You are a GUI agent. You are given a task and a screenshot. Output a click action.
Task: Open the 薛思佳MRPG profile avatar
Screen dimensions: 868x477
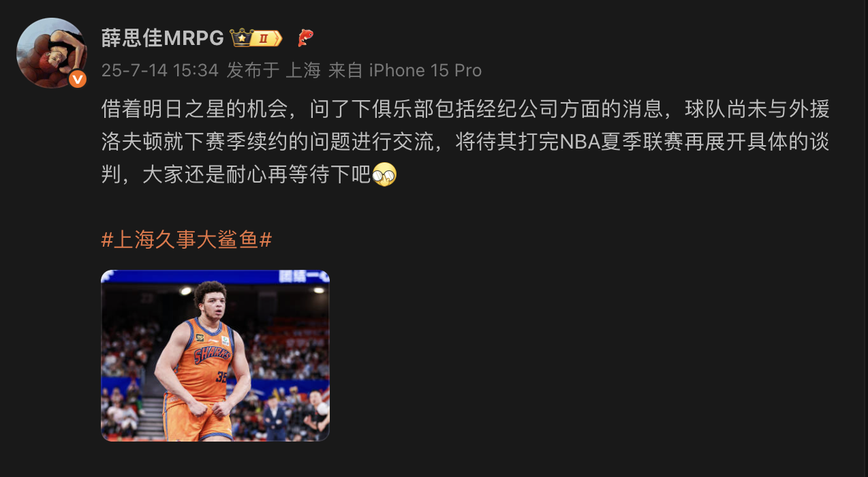click(x=52, y=53)
